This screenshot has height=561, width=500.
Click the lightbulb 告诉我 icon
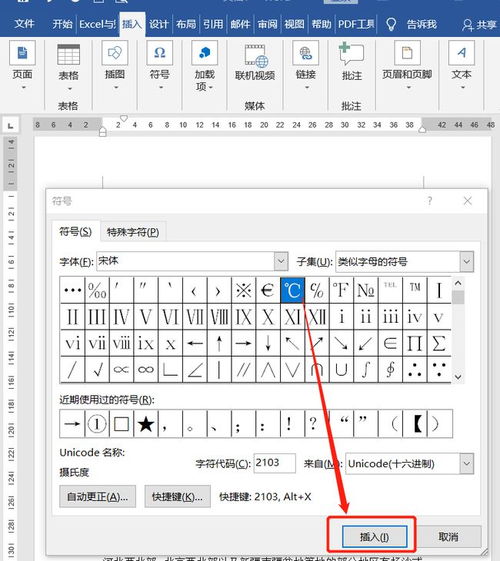391,24
